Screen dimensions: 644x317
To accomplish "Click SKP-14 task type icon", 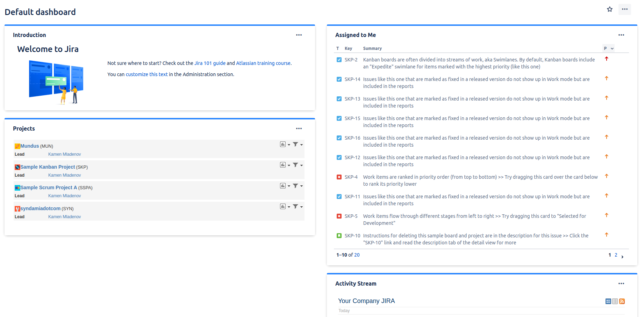I will 339,79.
